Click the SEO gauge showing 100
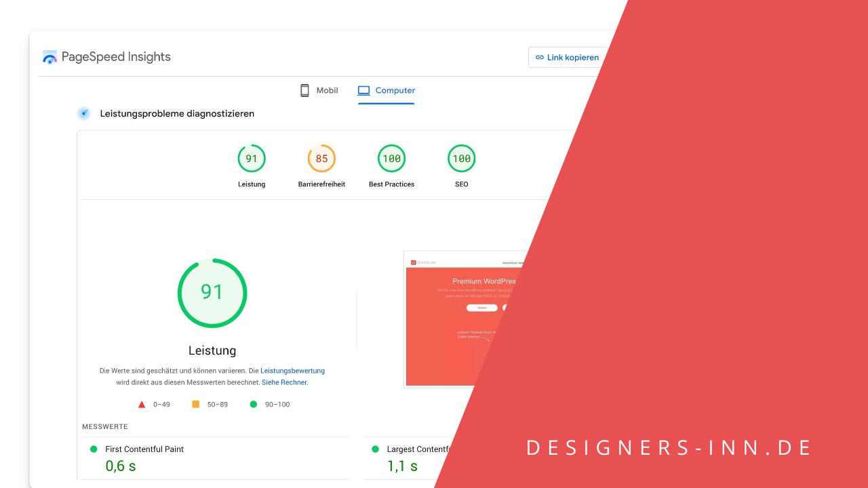 [461, 158]
